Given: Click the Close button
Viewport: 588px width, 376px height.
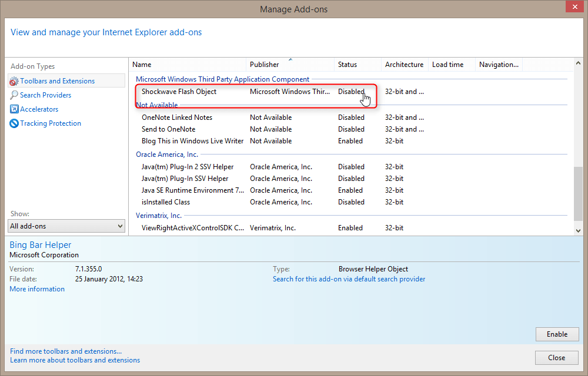Looking at the screenshot, I should tap(556, 358).
